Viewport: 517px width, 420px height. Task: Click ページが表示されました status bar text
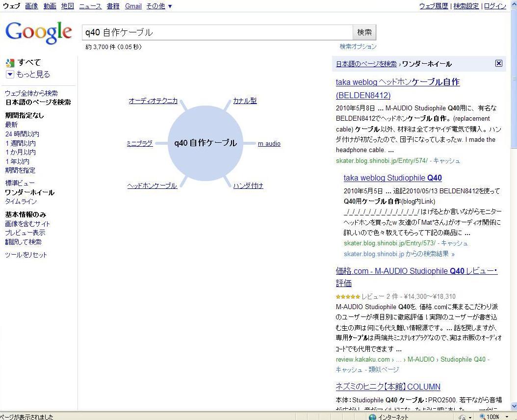point(26,417)
